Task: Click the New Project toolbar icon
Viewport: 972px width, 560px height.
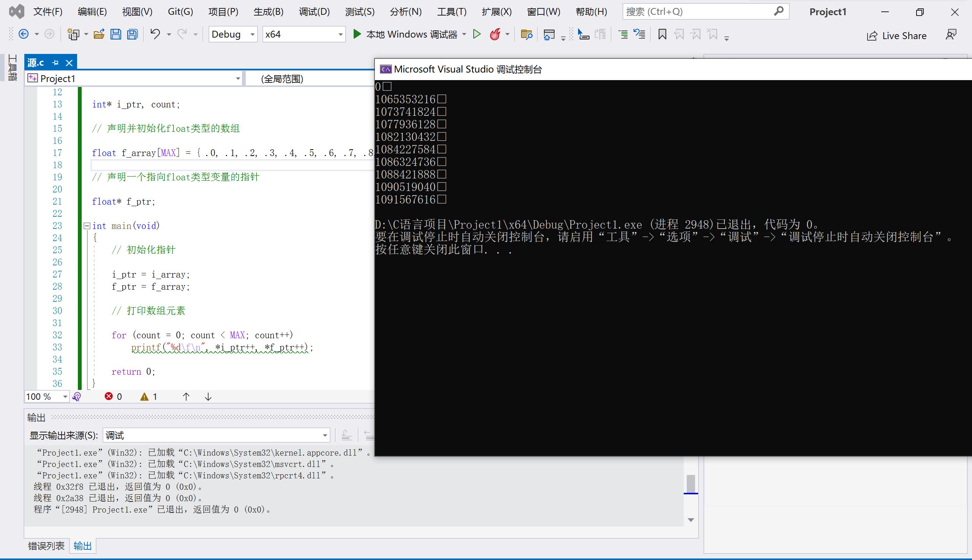Action: (73, 34)
